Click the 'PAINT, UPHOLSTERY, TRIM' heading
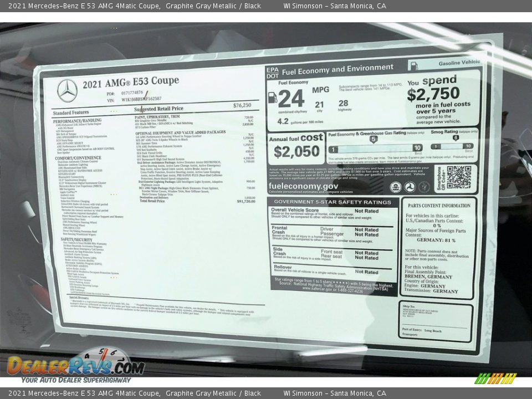 [157, 117]
